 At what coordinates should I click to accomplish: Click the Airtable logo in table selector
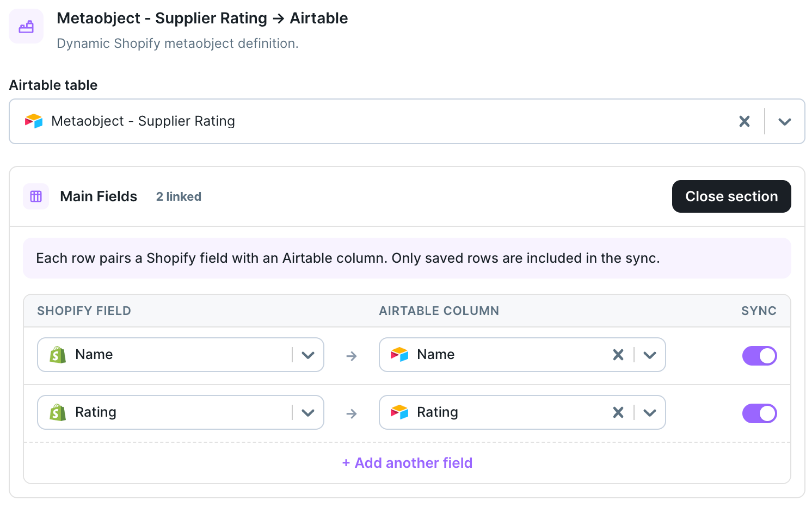pyautogui.click(x=34, y=121)
